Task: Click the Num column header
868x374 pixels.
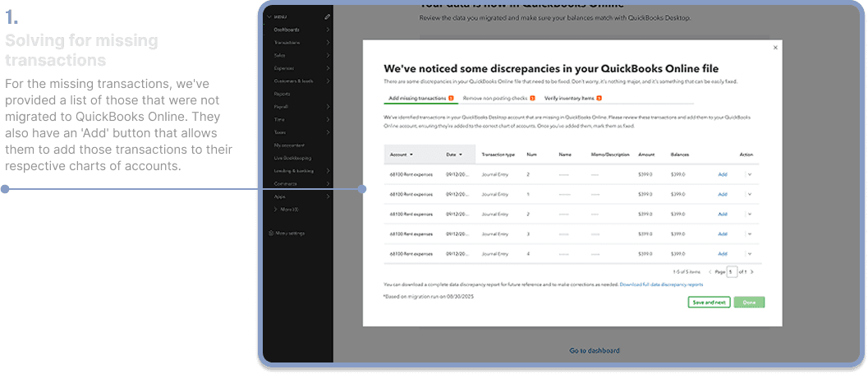Action: pos(530,155)
